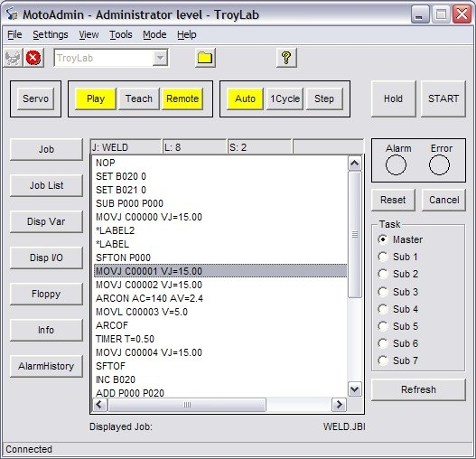This screenshot has height=459, width=476.
Task: Select the Sub 1 task radio button
Action: point(383,257)
